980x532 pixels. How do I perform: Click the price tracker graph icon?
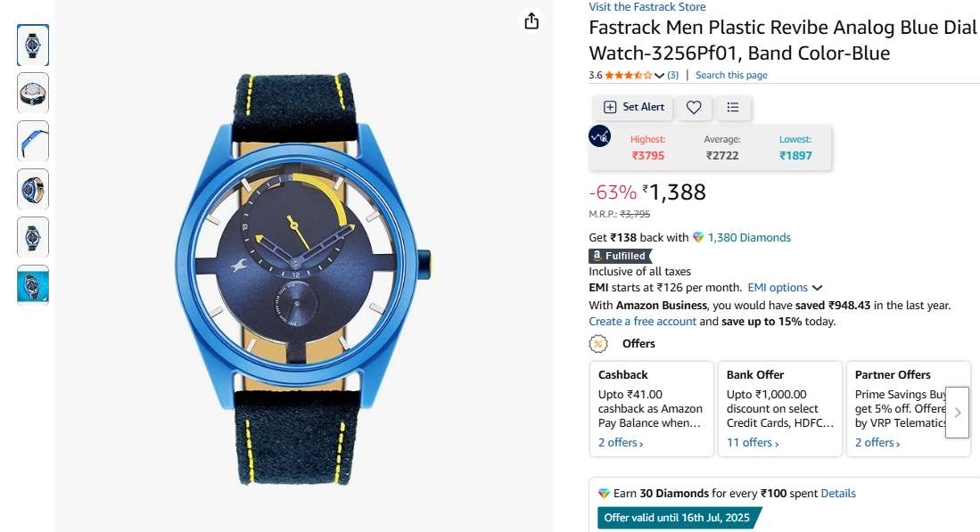click(x=600, y=136)
